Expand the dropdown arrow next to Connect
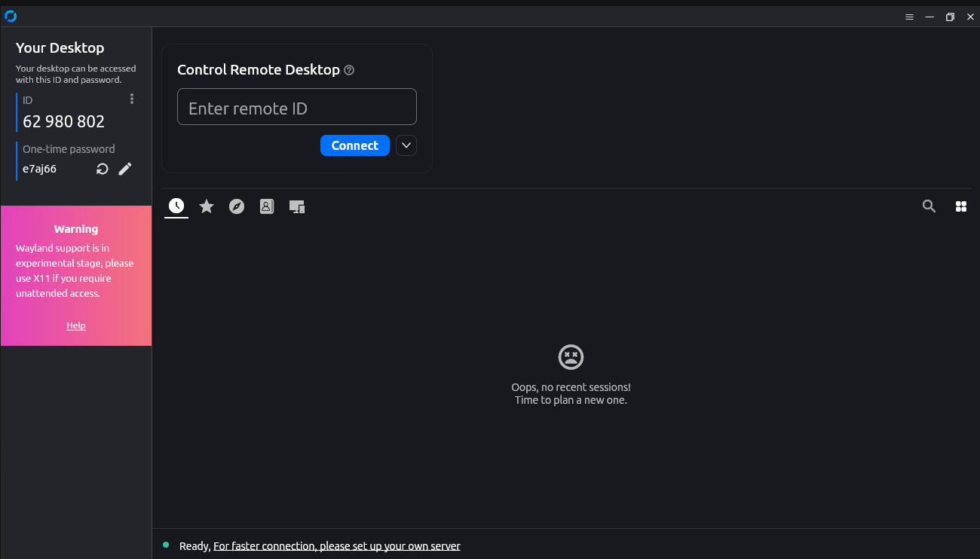 (406, 145)
